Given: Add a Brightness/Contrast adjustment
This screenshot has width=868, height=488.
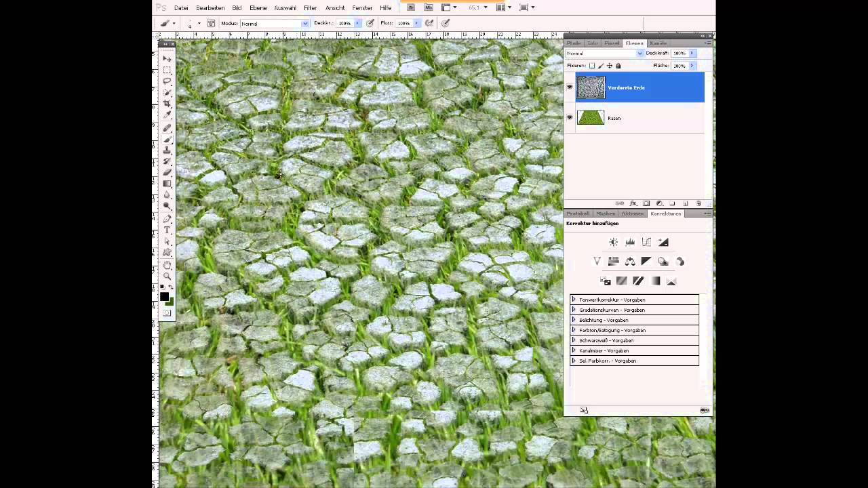Looking at the screenshot, I should 614,242.
